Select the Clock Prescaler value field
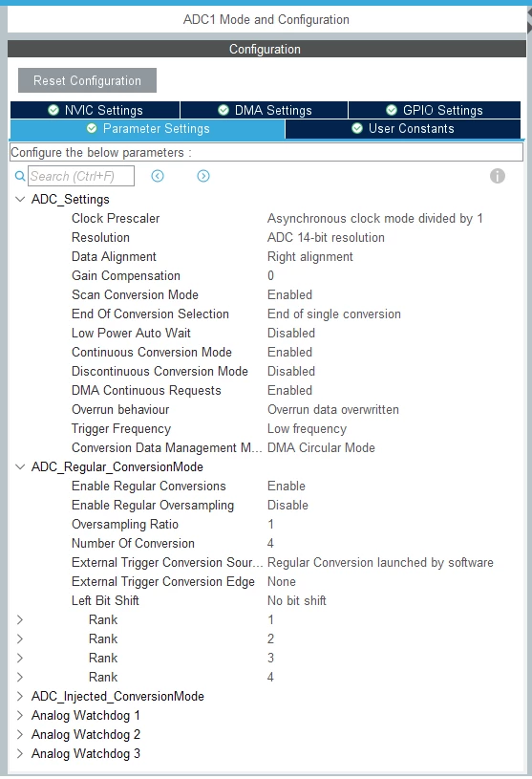Viewport: 532px width, 779px height. (374, 219)
